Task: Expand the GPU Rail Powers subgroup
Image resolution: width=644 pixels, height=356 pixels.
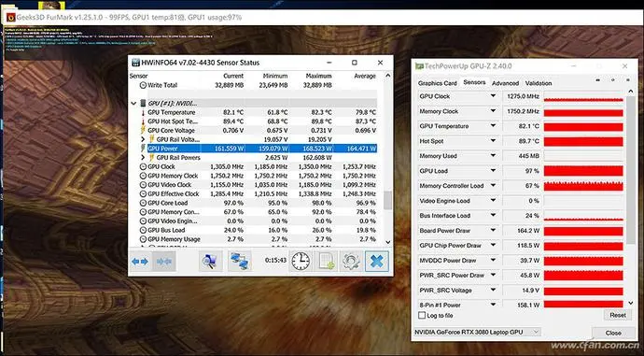Action: 143,158
